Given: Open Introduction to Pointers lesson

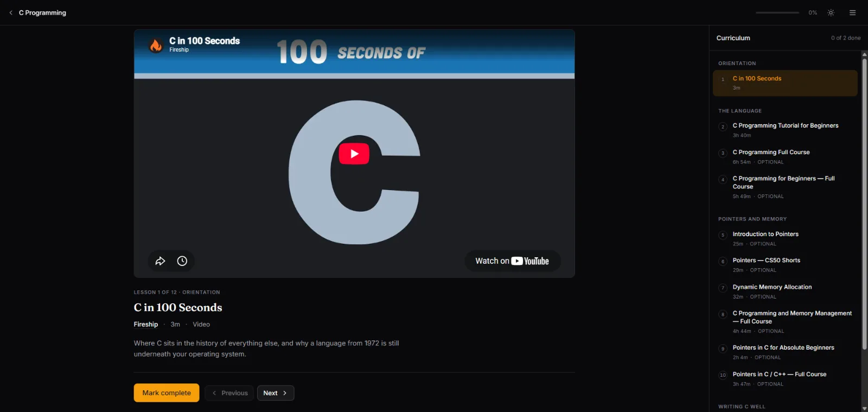Looking at the screenshot, I should click(785, 239).
